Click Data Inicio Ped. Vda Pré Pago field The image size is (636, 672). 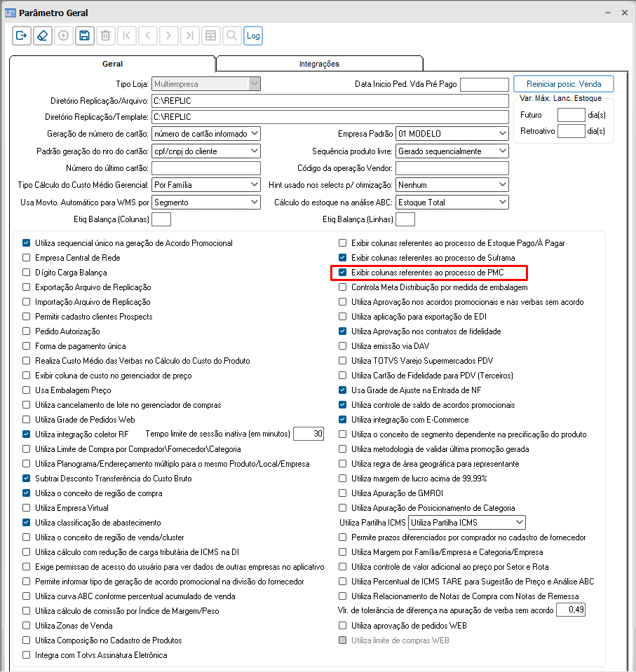point(484,84)
